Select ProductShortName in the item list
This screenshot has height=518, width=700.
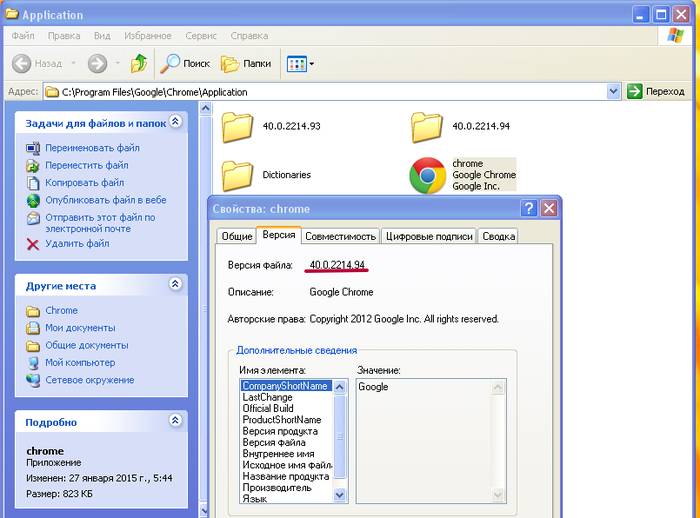(x=286, y=420)
